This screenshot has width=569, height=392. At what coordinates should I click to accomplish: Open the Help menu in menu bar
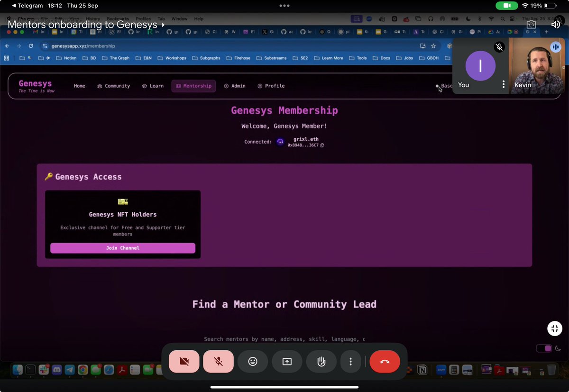click(199, 19)
